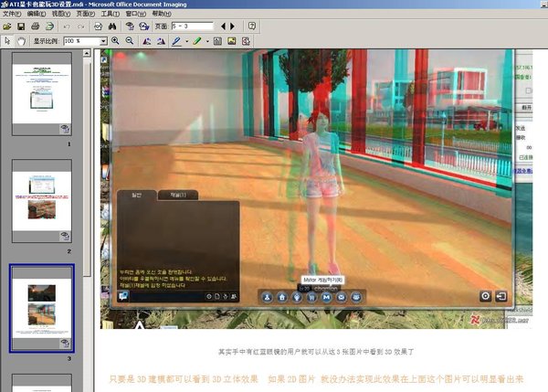Click the game M round button
The height and width of the screenshot is (392, 548).
click(326, 297)
